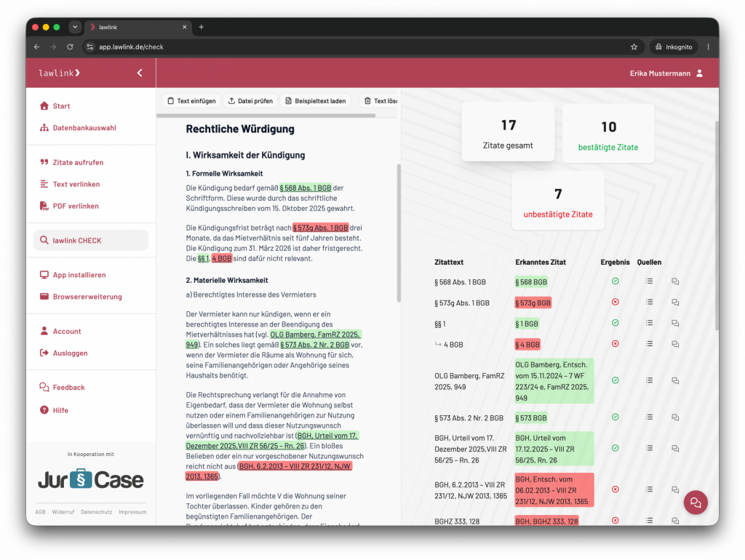Select Zitate aufrufen in the sidebar
The image size is (745, 560).
click(72, 162)
